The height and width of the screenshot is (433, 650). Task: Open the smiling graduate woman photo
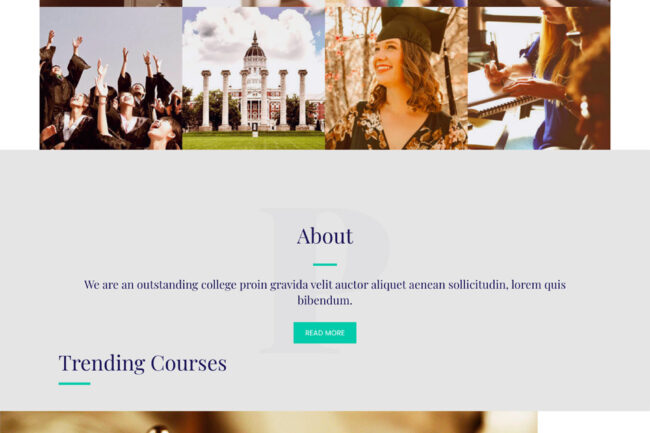coord(396,78)
